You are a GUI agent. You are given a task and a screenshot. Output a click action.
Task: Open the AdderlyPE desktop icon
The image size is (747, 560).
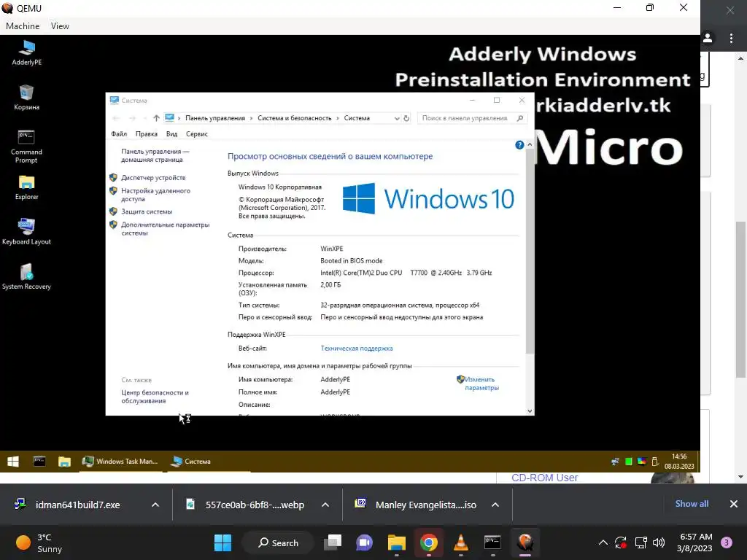27,52
